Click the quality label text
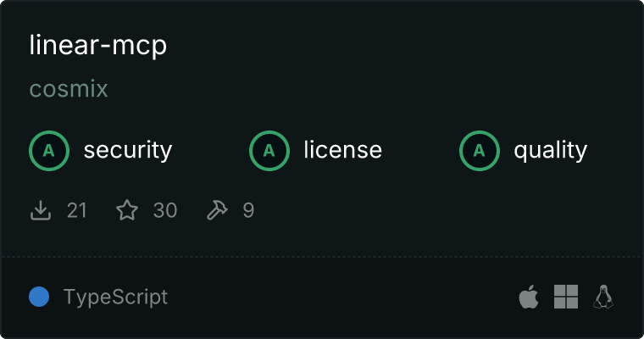Viewport: 644px width, 339px height. pos(550,150)
